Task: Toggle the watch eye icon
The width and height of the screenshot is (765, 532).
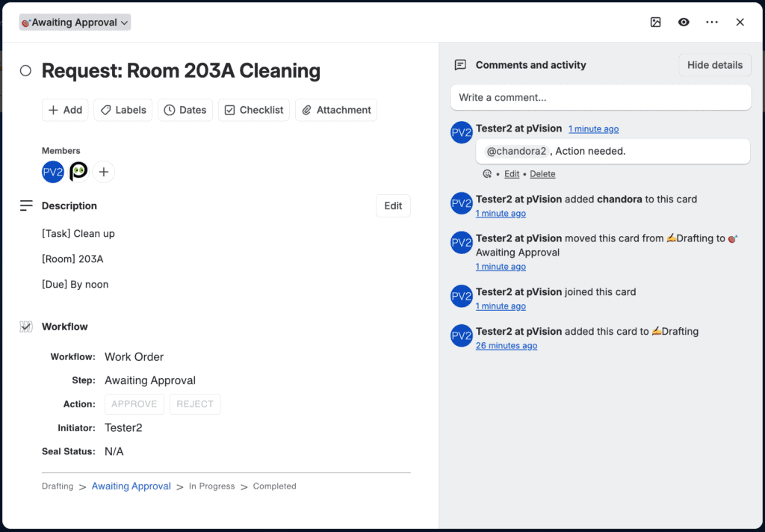Action: (684, 22)
